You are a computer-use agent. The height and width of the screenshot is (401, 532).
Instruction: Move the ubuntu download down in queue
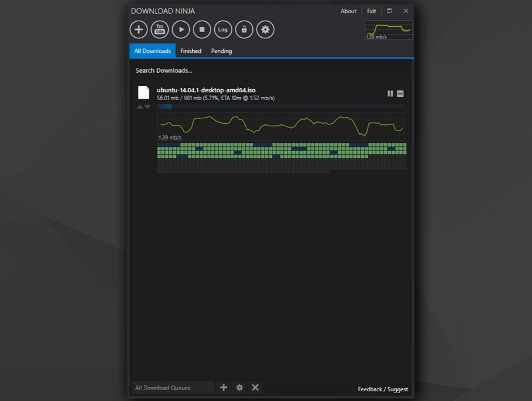point(147,107)
